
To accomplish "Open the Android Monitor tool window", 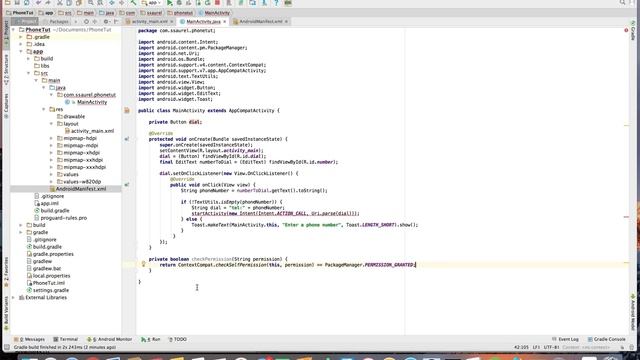I will pyautogui.click(x=110, y=339).
